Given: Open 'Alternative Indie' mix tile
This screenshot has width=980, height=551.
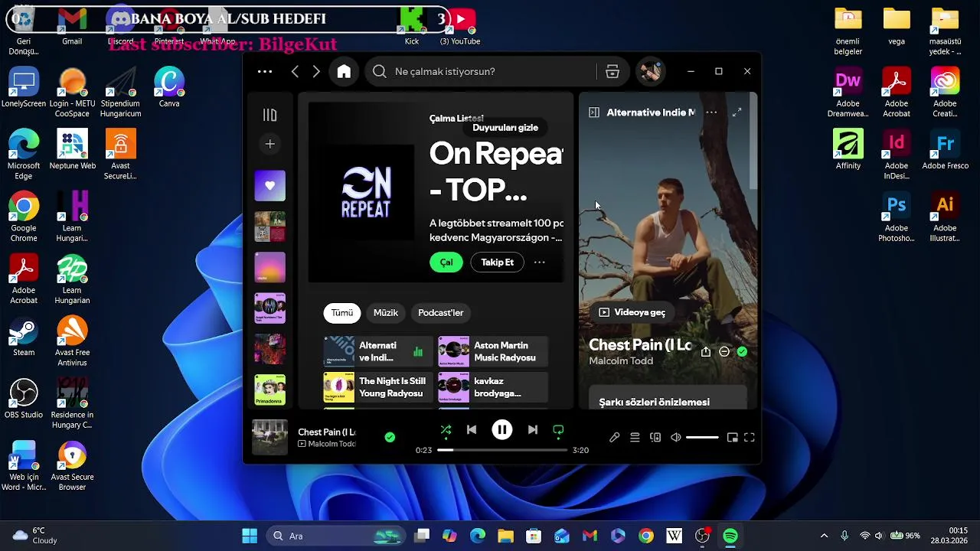Looking at the screenshot, I should pyautogui.click(x=378, y=351).
